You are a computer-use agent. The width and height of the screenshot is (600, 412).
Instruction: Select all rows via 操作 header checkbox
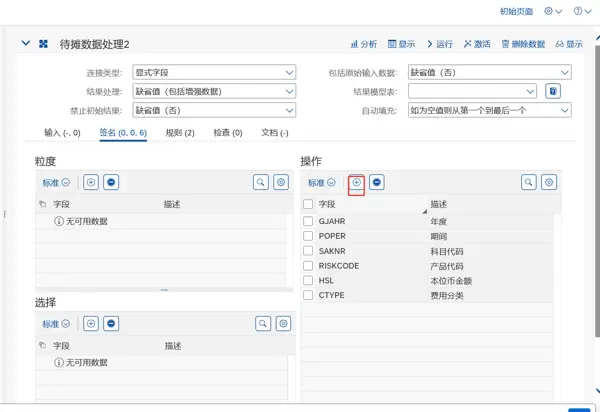coord(308,204)
